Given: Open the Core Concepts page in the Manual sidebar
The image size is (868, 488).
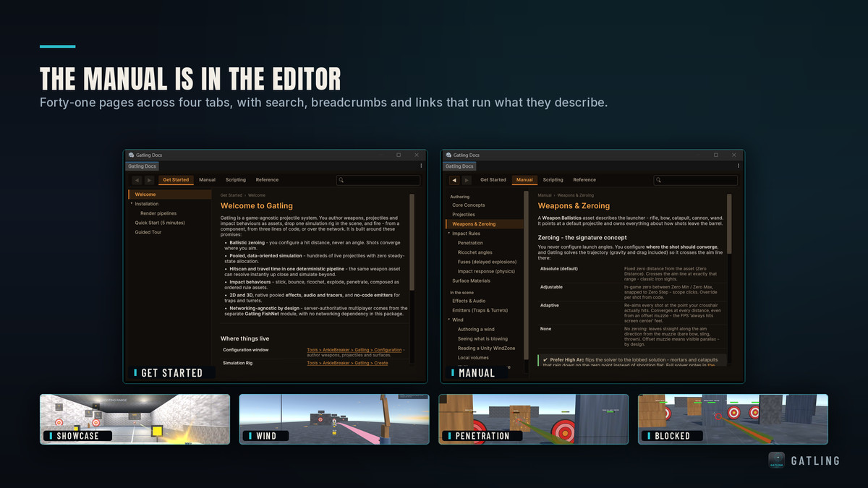Looking at the screenshot, I should point(469,205).
